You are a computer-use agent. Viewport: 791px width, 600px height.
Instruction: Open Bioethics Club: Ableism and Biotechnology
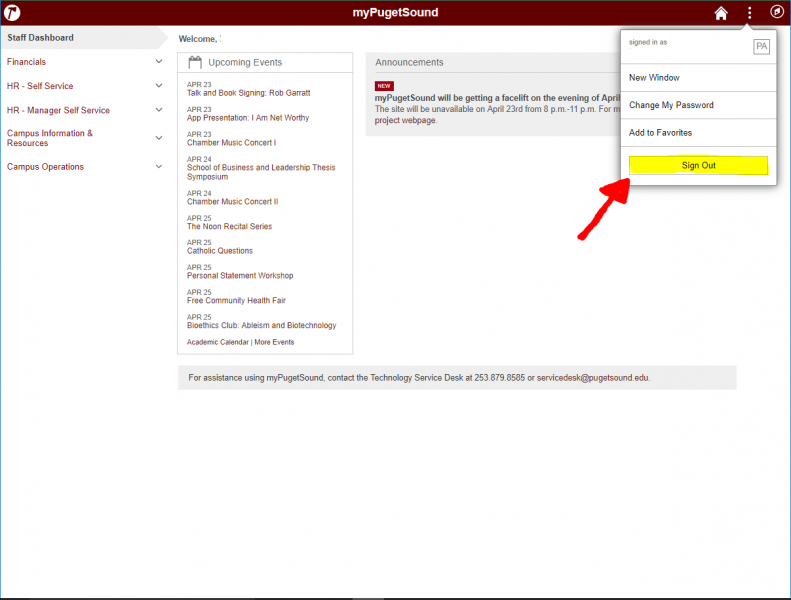[x=261, y=325]
